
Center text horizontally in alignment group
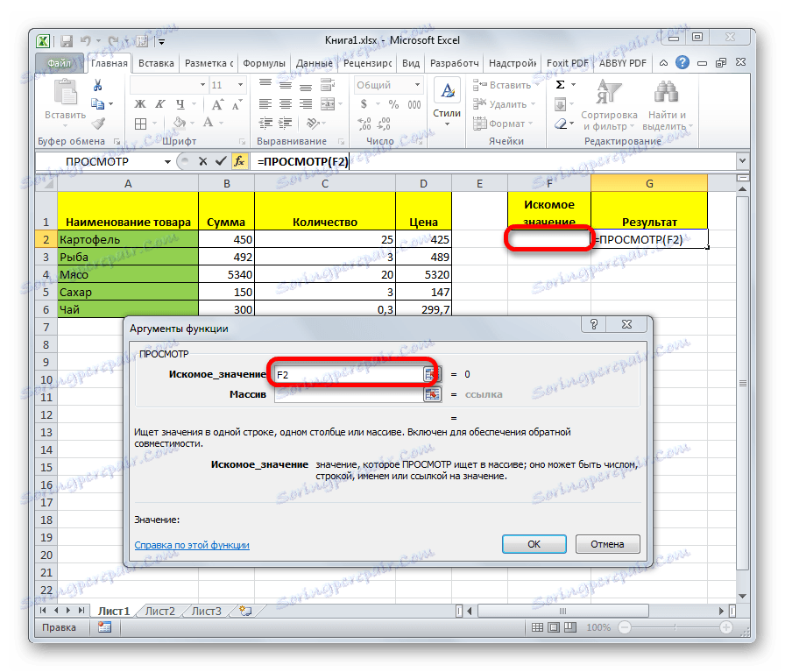point(286,104)
